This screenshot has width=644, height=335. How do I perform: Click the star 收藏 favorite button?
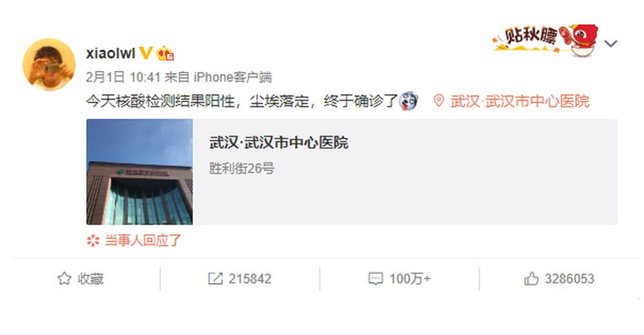pyautogui.click(x=80, y=279)
